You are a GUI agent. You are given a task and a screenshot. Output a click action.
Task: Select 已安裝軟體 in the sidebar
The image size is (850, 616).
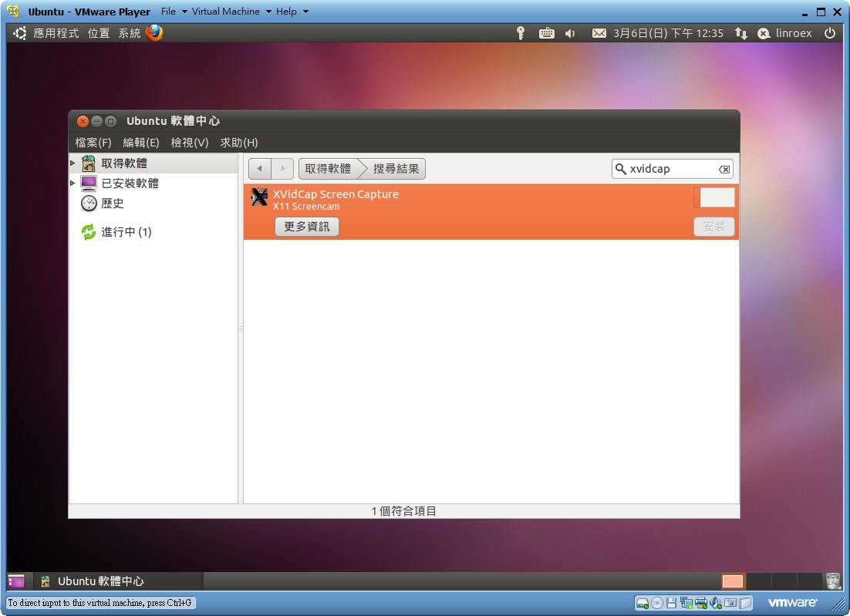click(154, 183)
